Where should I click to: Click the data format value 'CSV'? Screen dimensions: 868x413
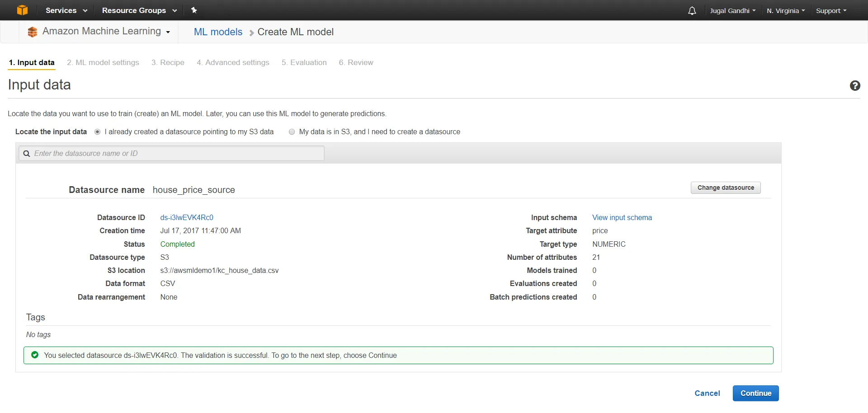[167, 283]
